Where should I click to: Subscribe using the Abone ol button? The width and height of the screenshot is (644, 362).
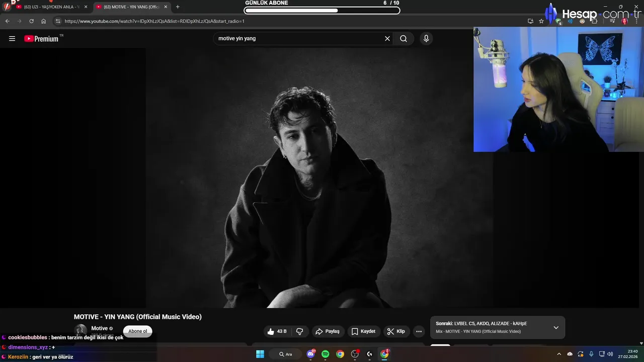[x=138, y=331]
